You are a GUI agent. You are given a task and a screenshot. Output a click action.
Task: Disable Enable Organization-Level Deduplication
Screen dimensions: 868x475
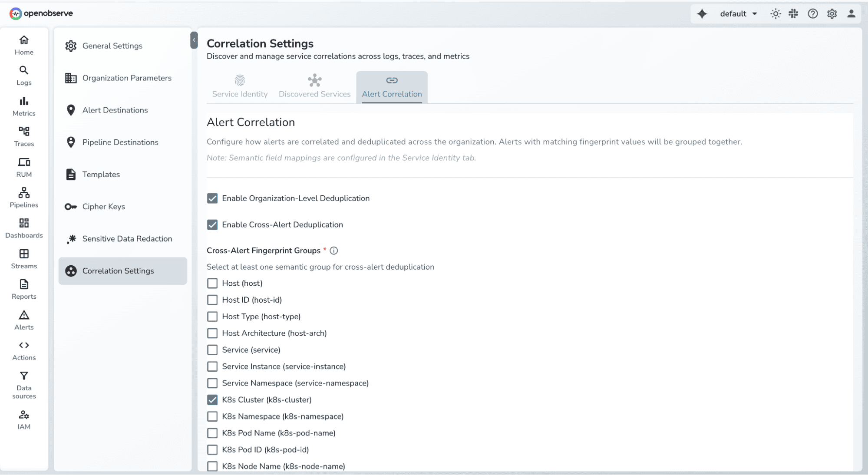click(x=212, y=198)
